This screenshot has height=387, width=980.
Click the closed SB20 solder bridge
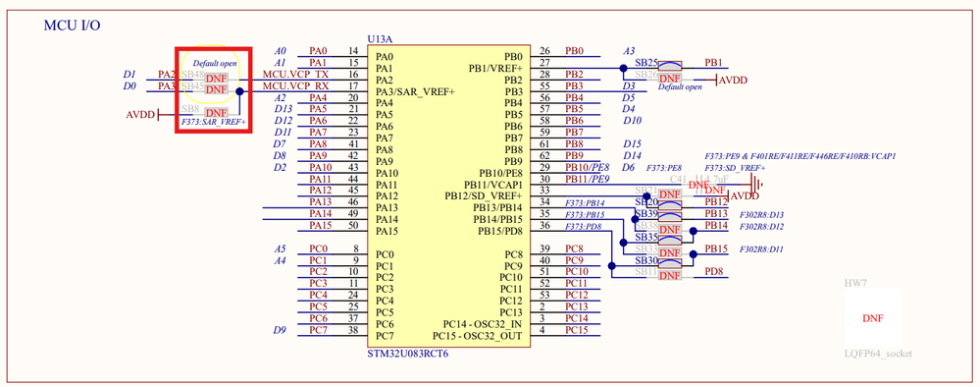point(669,205)
